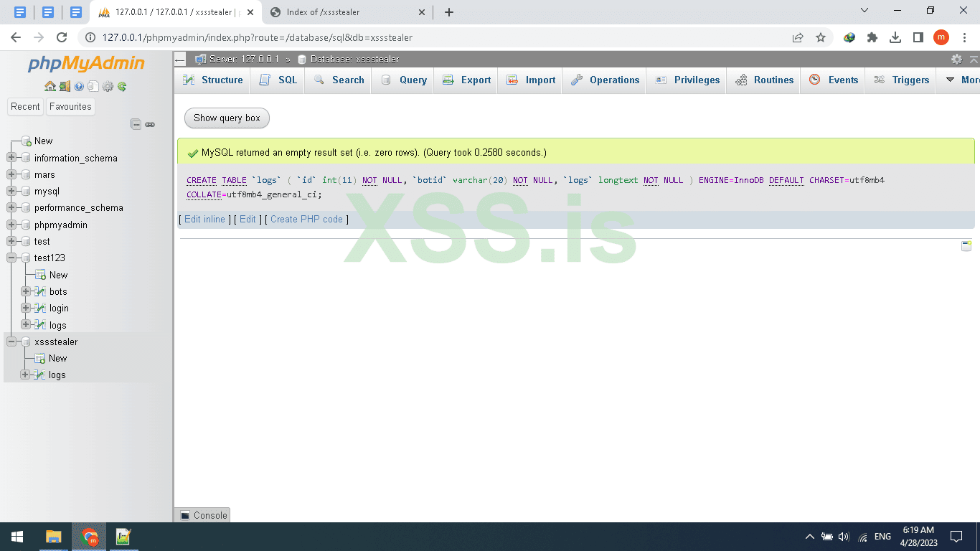The width and height of the screenshot is (980, 551).
Task: Expand the phpmyadmin database node
Action: tap(11, 225)
